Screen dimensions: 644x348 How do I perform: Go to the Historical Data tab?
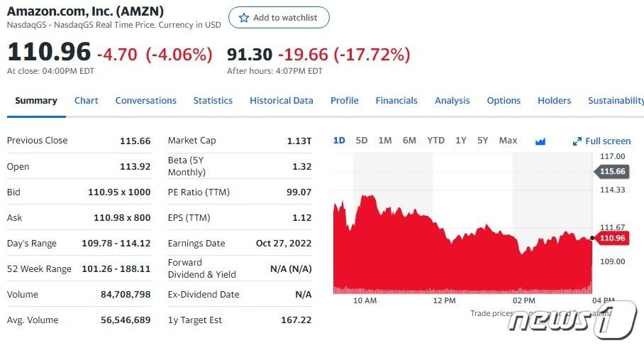(x=281, y=101)
